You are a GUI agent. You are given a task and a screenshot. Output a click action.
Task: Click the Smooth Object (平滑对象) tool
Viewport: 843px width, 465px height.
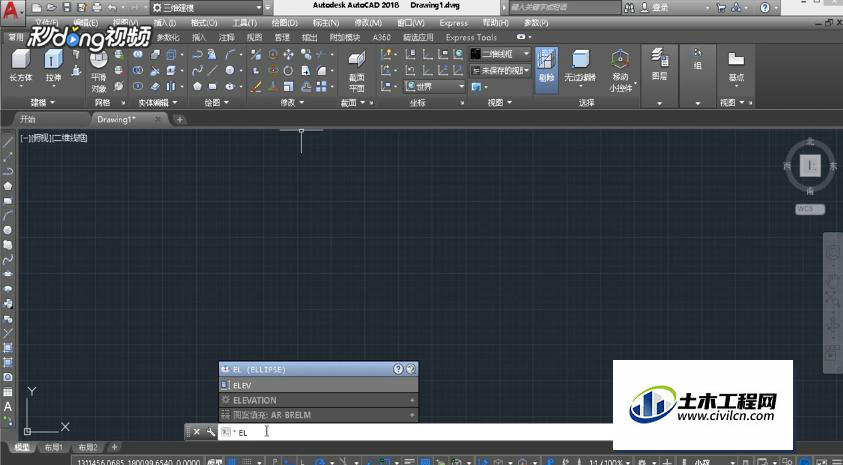pos(98,70)
